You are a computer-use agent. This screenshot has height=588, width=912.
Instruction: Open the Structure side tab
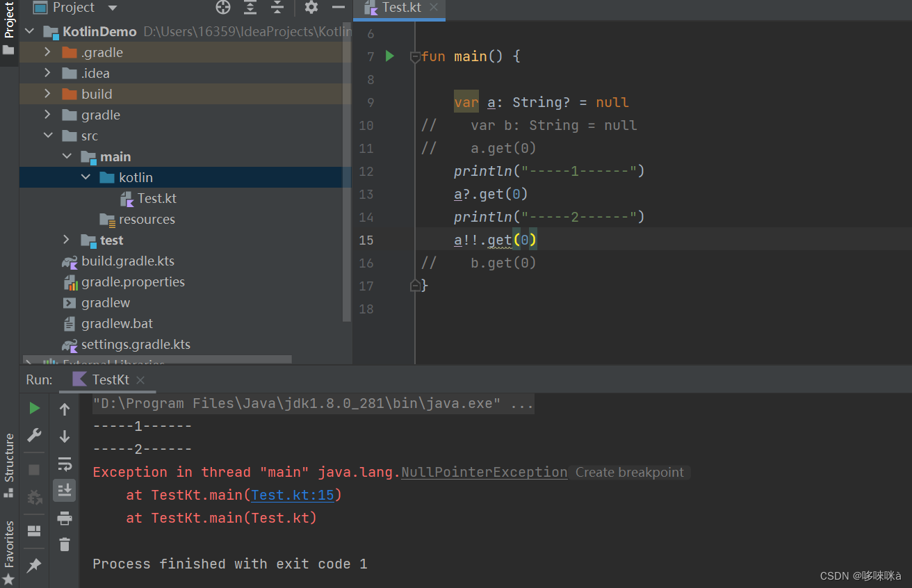[9, 466]
